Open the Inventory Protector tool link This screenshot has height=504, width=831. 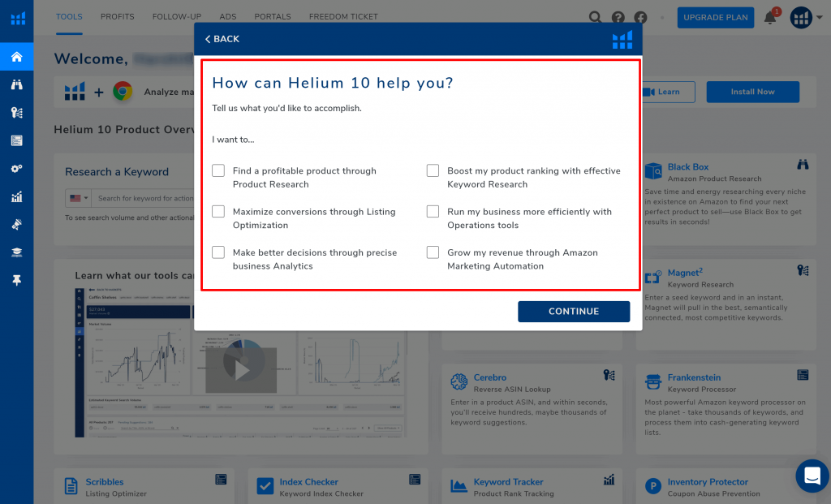coord(708,482)
